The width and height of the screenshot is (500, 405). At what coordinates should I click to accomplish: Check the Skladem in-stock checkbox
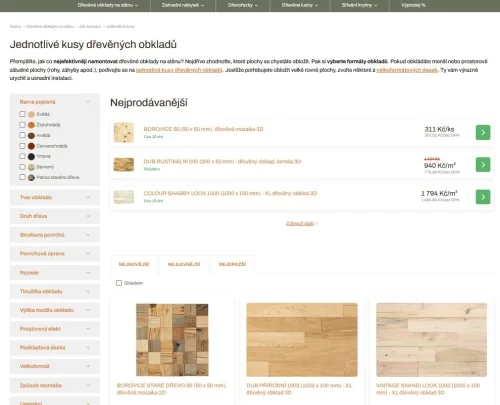click(119, 283)
